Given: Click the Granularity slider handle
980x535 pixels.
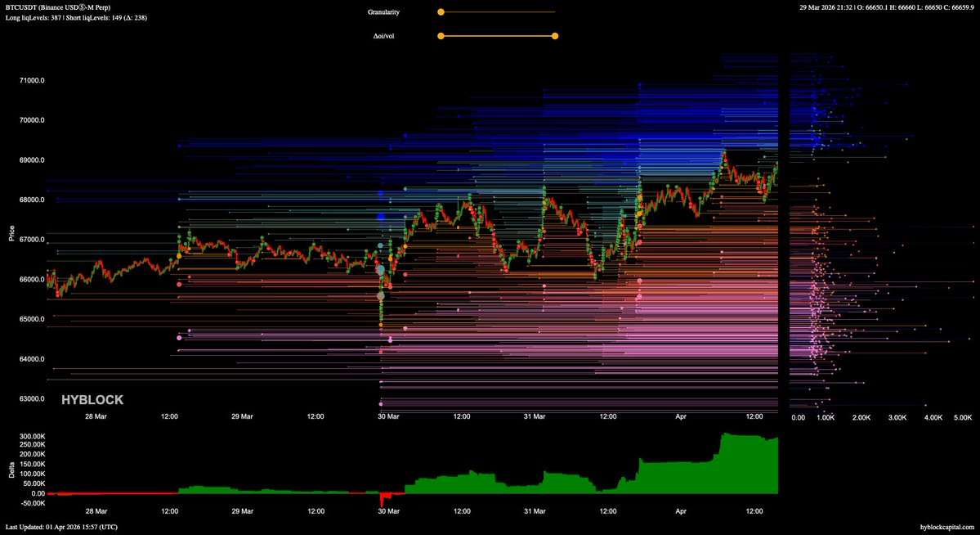Looking at the screenshot, I should (x=441, y=12).
